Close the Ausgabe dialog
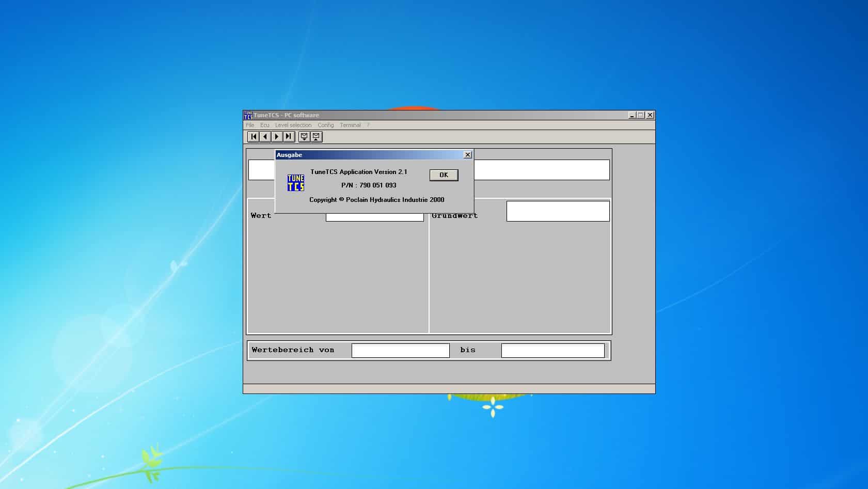 (x=468, y=155)
